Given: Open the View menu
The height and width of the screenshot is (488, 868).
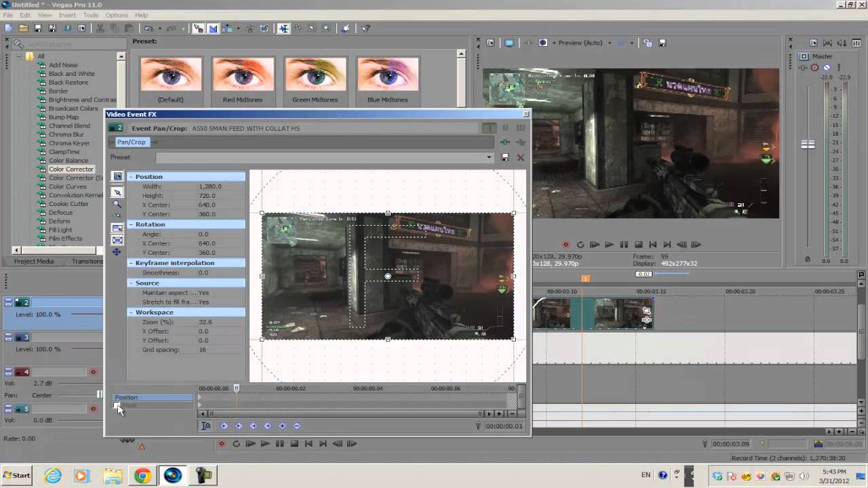Looking at the screenshot, I should (45, 15).
